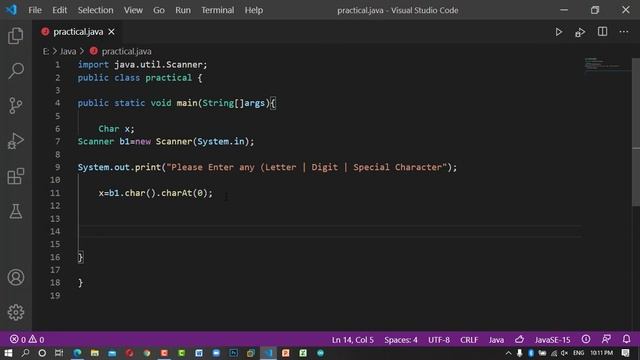Screen dimensions: 640x360
Task: Open the Edit menu
Action: point(59,10)
